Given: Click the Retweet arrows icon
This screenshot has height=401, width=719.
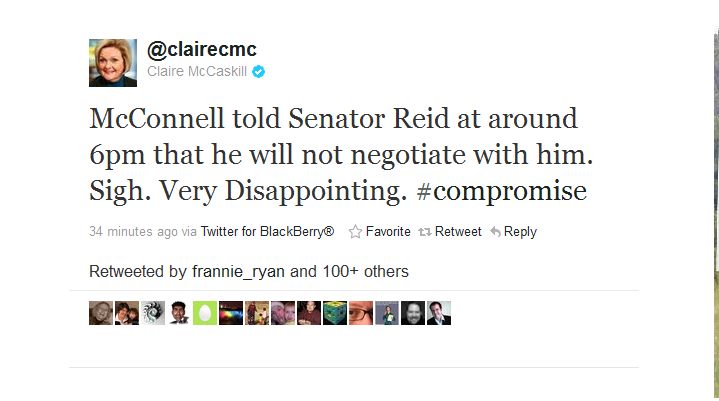Looking at the screenshot, I should (425, 232).
